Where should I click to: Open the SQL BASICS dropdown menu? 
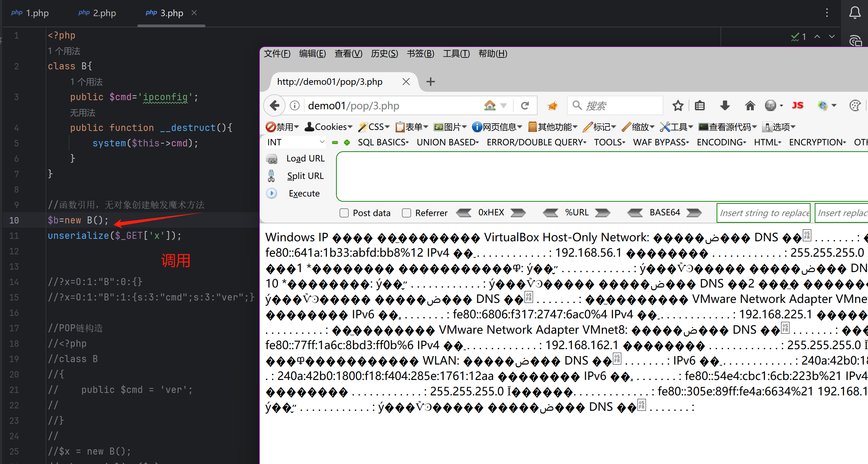(383, 142)
